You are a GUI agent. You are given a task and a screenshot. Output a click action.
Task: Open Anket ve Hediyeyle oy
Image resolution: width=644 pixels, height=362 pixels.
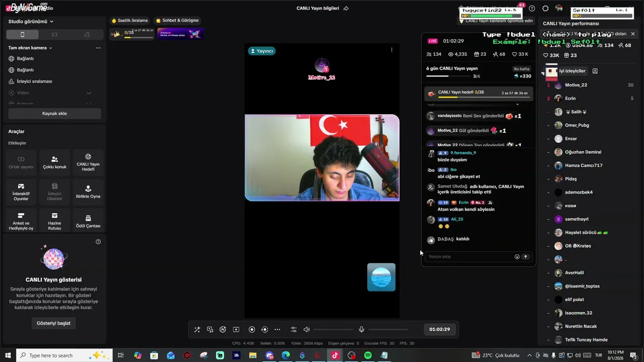[x=21, y=222]
